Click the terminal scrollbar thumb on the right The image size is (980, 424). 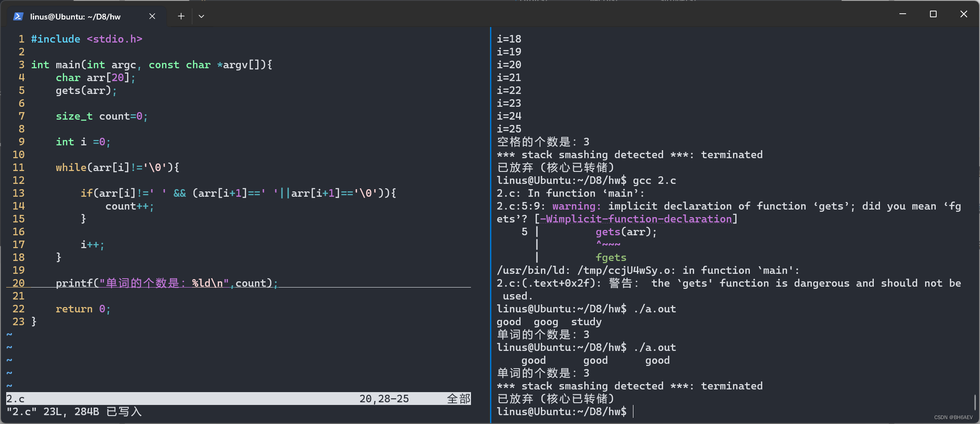[x=975, y=402]
